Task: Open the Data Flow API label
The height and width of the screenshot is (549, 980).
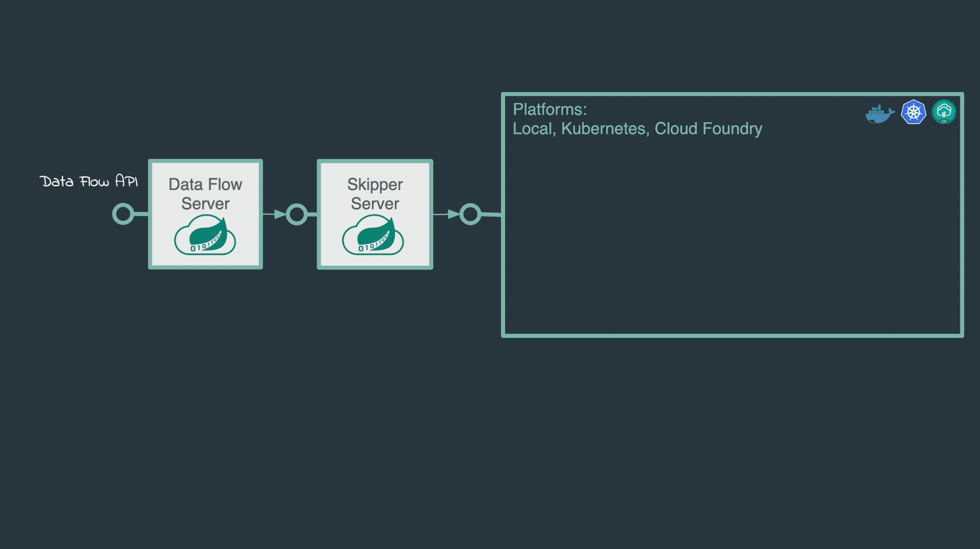Action: click(89, 182)
